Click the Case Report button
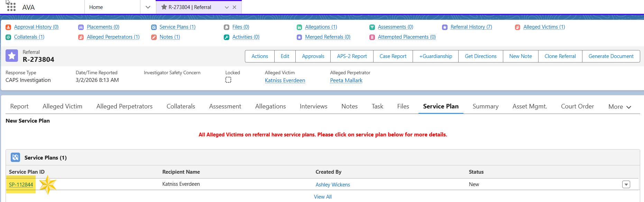644x202 pixels. [x=393, y=56]
